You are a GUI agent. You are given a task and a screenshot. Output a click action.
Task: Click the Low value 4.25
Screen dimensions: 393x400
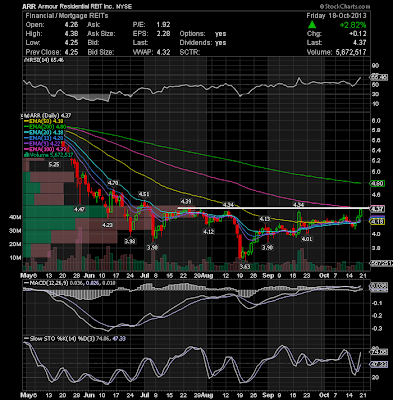pyautogui.click(x=72, y=43)
